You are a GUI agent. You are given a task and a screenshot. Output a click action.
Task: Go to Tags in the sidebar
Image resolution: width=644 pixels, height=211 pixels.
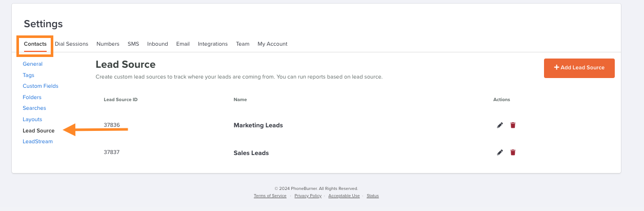[29, 75]
